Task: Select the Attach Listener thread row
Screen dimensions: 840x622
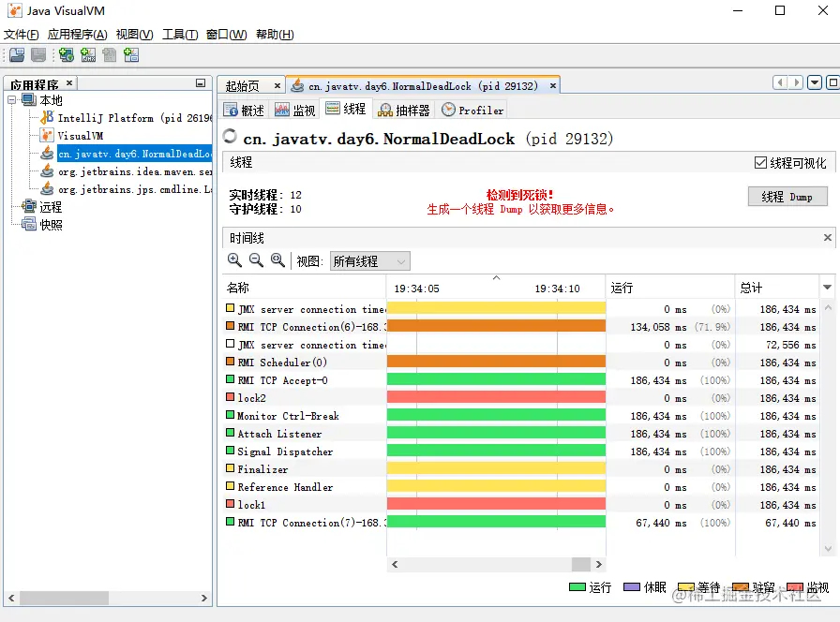Action: (x=520, y=433)
